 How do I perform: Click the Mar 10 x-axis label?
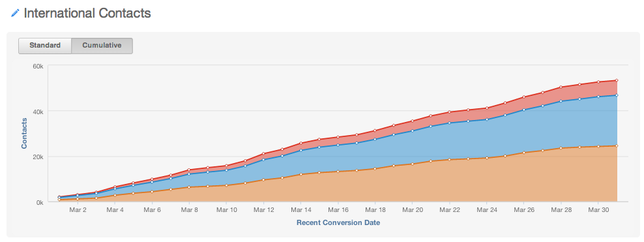pyautogui.click(x=227, y=210)
